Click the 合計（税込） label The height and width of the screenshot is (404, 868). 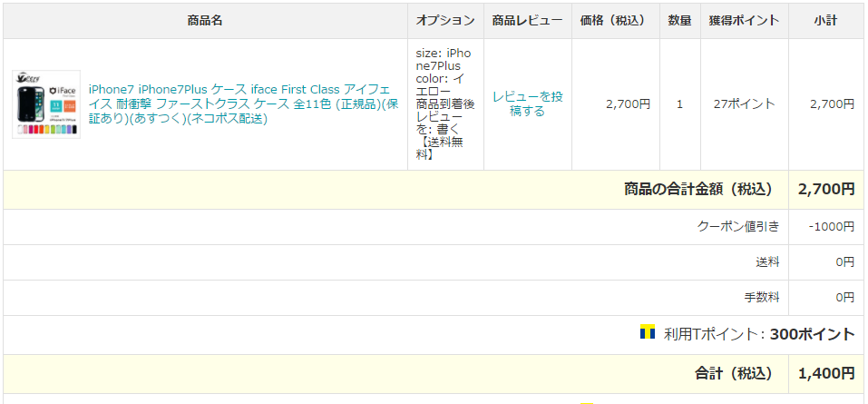click(734, 373)
